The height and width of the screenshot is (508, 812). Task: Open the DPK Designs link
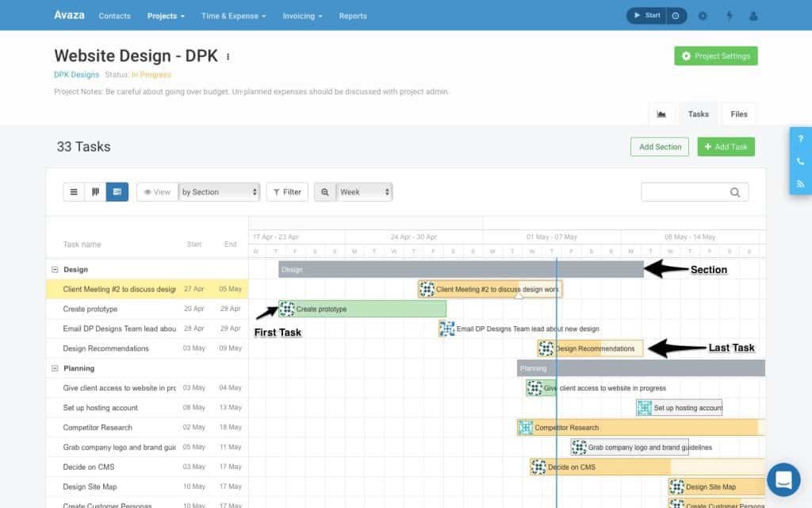(x=75, y=74)
